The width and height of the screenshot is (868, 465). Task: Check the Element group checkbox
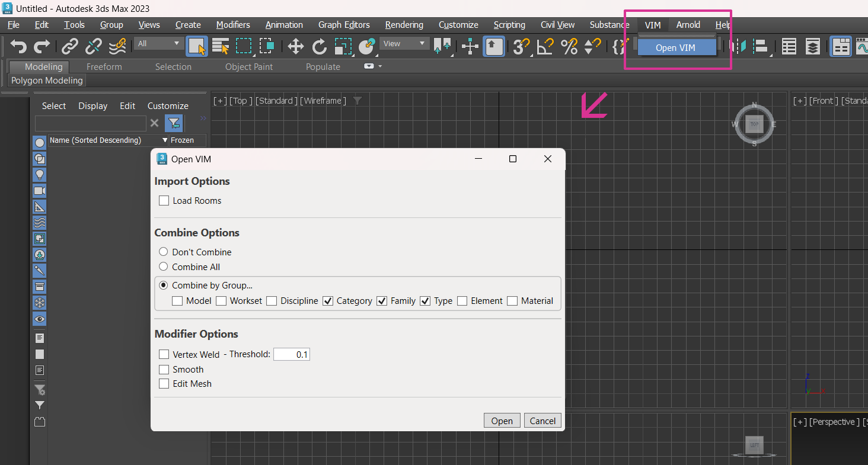tap(462, 301)
